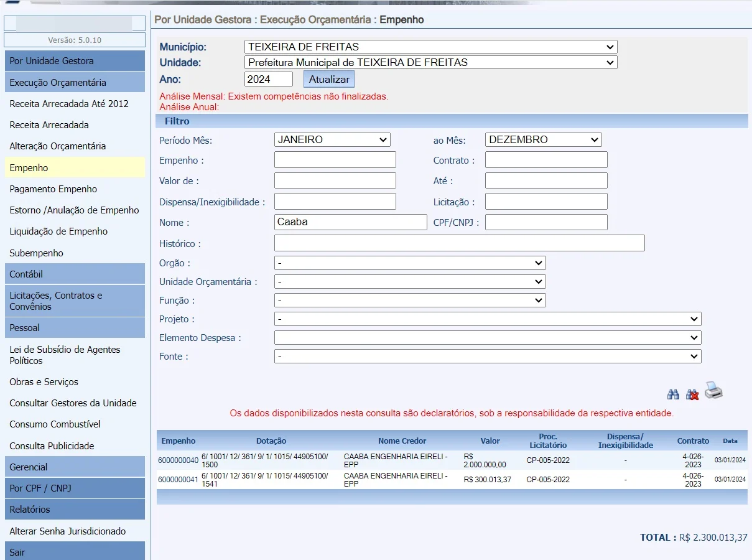Focus the Histórico text field
752x560 pixels.
(459, 243)
